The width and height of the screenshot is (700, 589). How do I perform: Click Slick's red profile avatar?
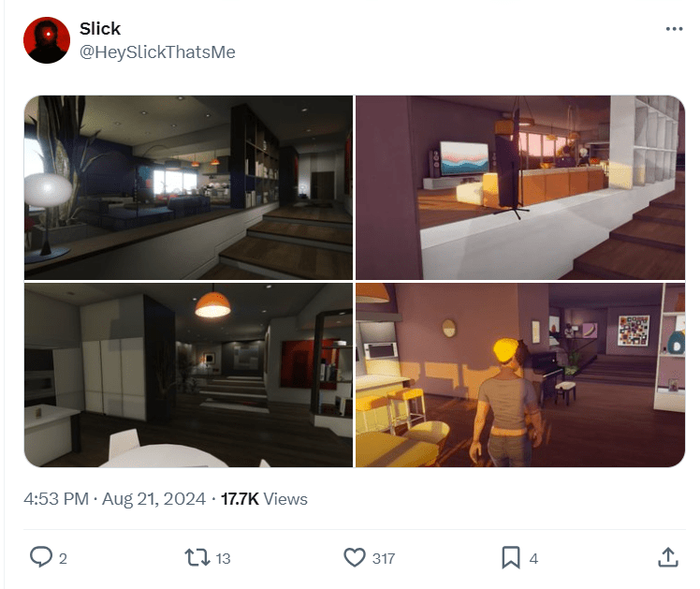click(x=47, y=40)
